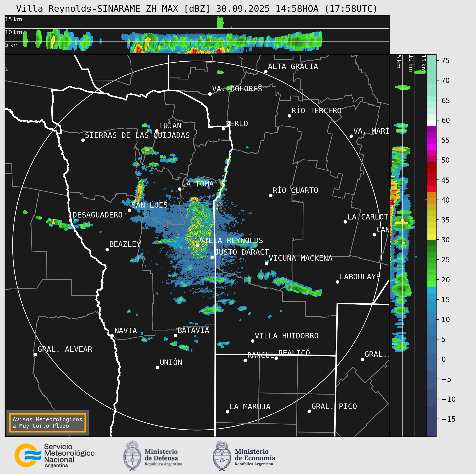This screenshot has height=474, width=476.
Task: Click the 45 tick label on the colorbar
Action: [x=445, y=180]
